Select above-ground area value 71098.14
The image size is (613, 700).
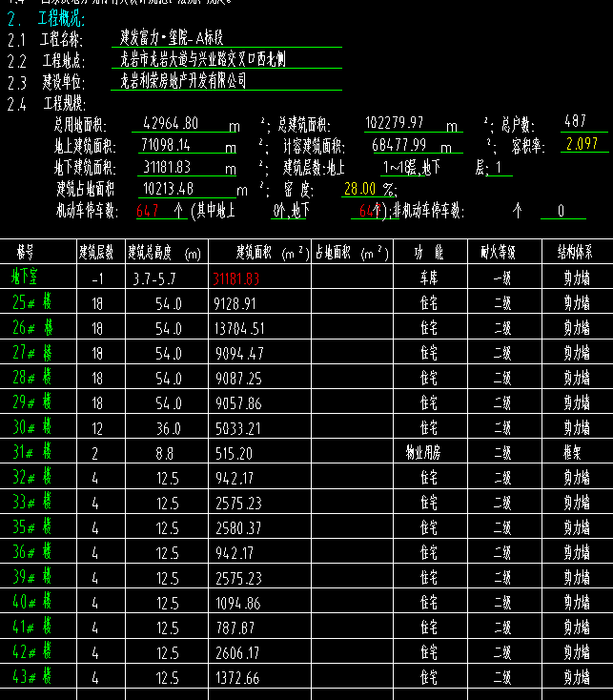[x=166, y=145]
